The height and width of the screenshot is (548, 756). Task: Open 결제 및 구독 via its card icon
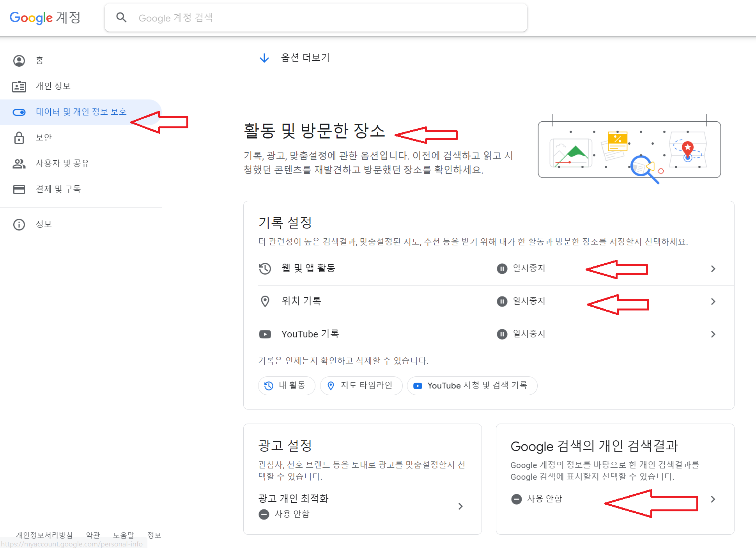[19, 189]
